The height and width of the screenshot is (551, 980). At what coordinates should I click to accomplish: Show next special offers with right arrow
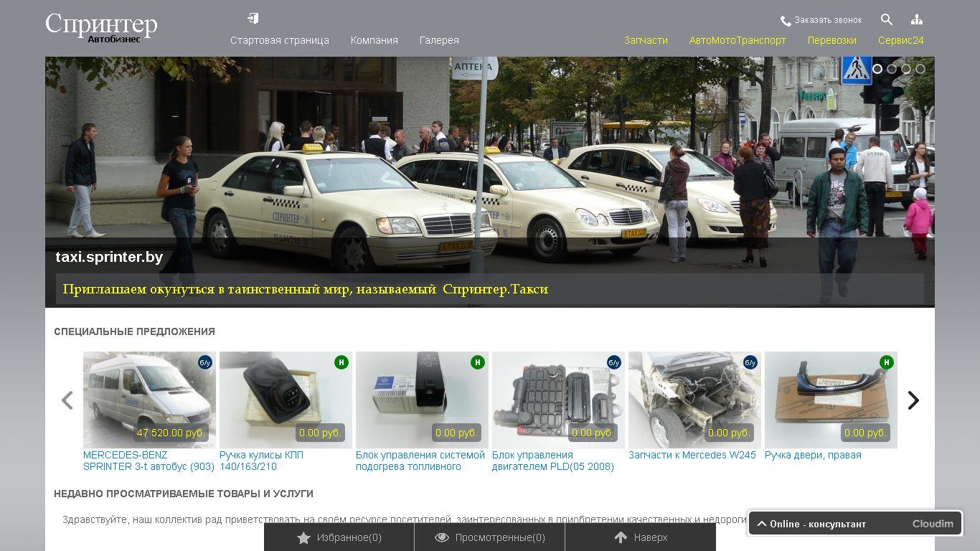coord(913,400)
